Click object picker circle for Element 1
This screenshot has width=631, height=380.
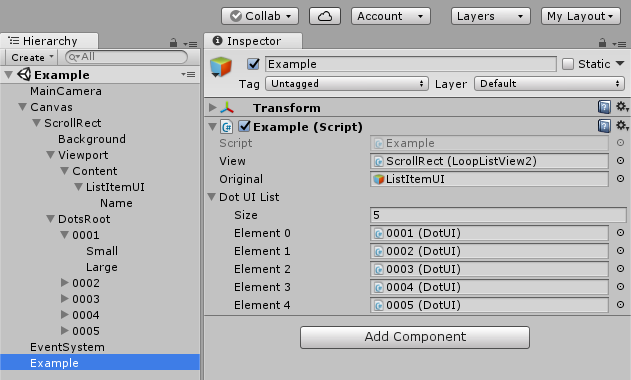(621, 251)
